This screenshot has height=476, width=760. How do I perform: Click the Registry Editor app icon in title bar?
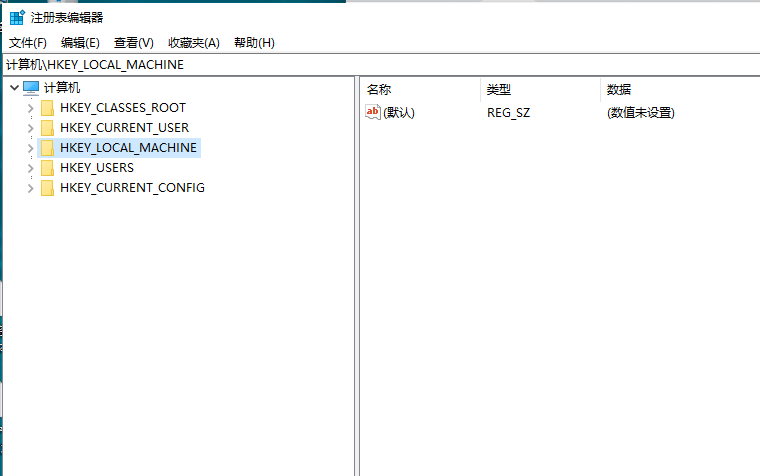pyautogui.click(x=17, y=17)
